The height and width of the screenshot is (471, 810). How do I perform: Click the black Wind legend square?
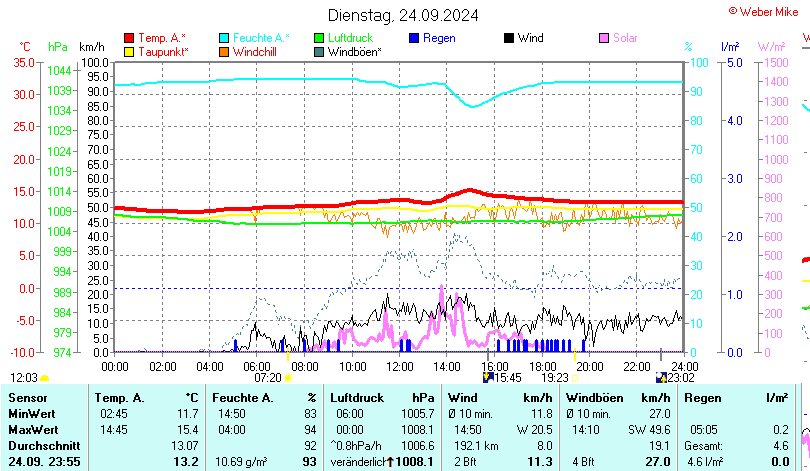pyautogui.click(x=509, y=38)
